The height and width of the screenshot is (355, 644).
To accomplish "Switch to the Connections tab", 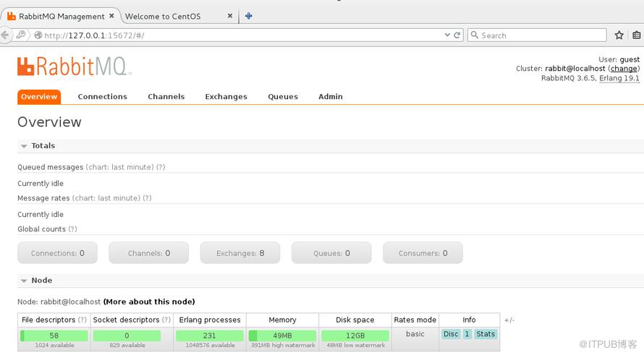I will pos(102,97).
